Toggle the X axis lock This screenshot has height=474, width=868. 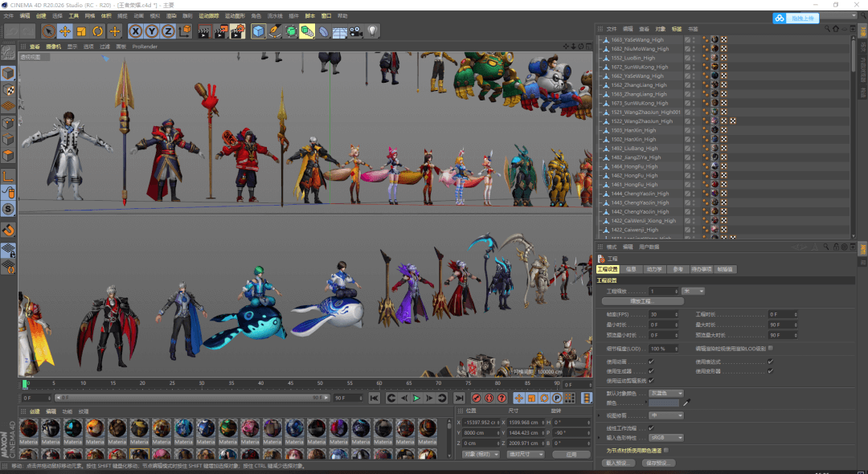click(x=135, y=31)
